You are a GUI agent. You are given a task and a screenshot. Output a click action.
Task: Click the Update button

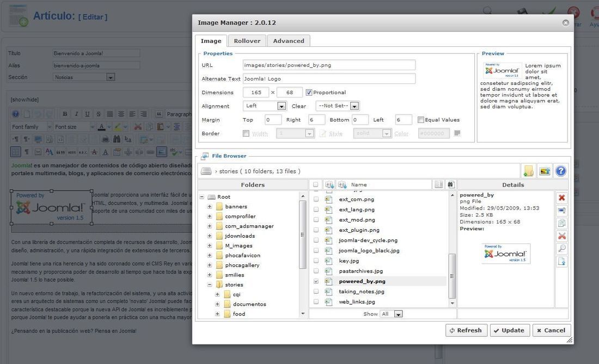pyautogui.click(x=510, y=330)
